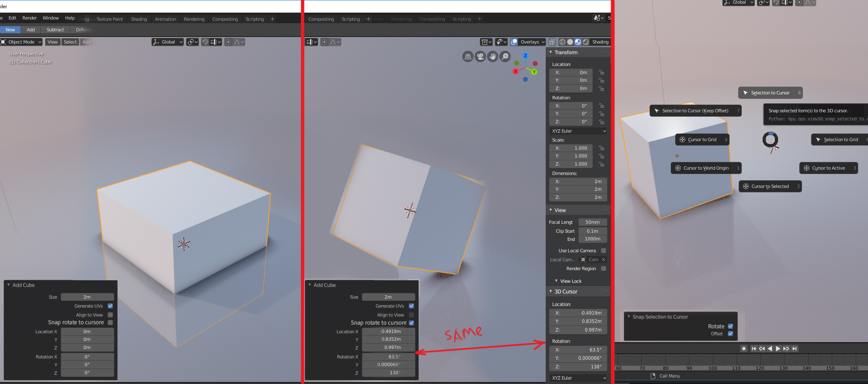
Task: Click the Focal Length 50mm field
Action: (x=593, y=222)
